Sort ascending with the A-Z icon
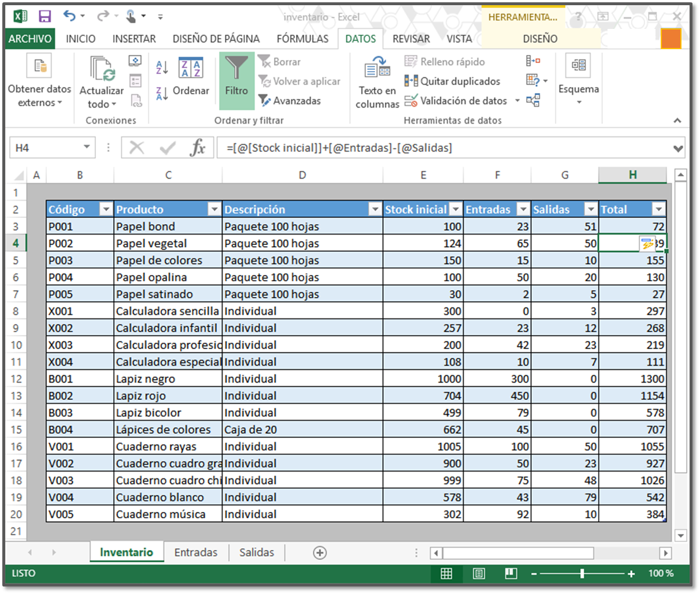 tap(162, 68)
